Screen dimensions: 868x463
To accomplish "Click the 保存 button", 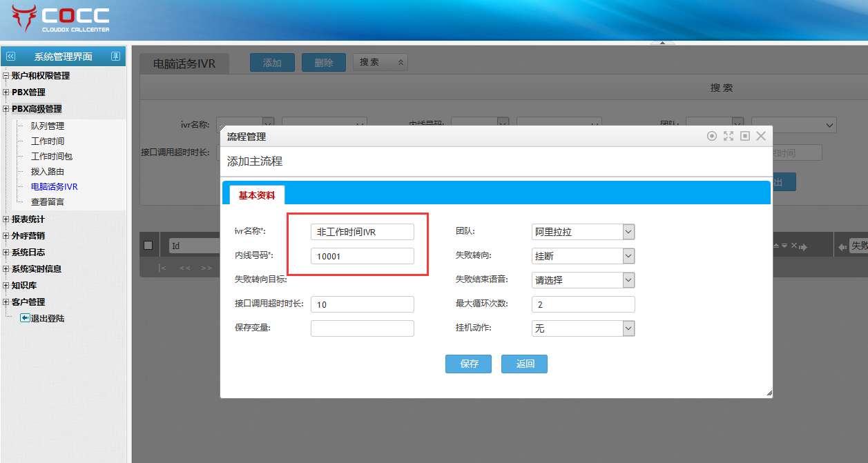I will pos(469,364).
